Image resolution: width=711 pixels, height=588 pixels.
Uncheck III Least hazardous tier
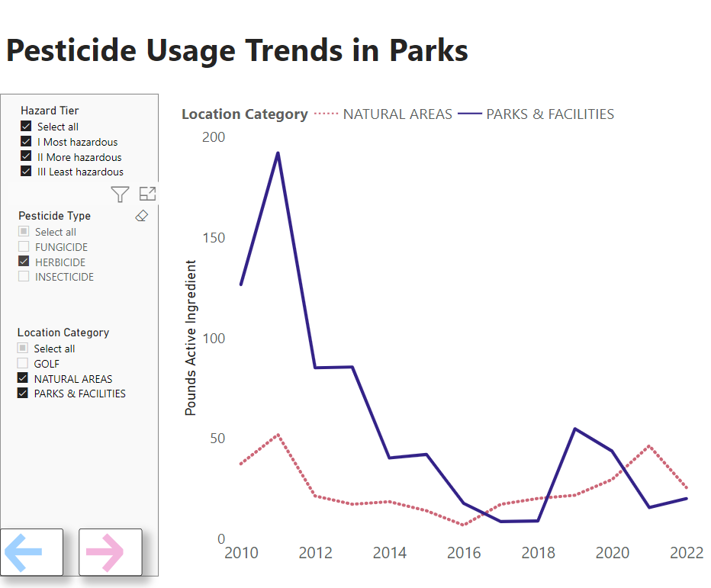[26, 172]
